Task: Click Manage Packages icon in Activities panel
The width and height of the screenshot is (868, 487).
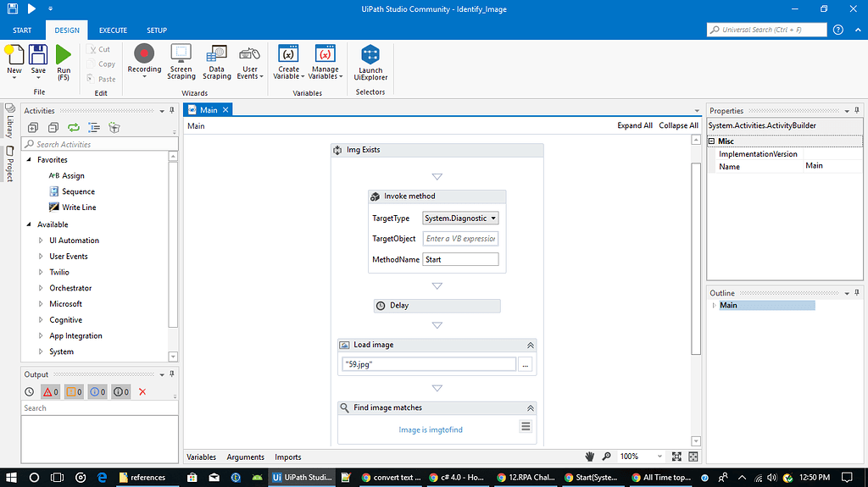Action: tap(114, 128)
